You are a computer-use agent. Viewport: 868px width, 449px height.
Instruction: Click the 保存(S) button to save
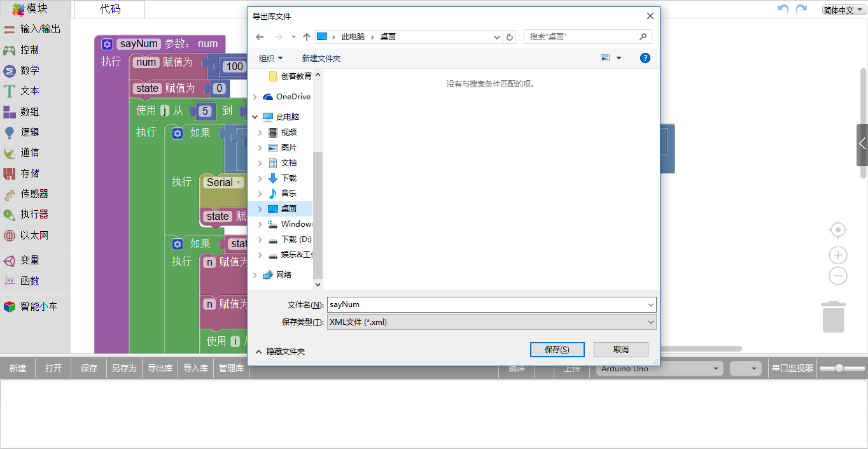tap(557, 349)
